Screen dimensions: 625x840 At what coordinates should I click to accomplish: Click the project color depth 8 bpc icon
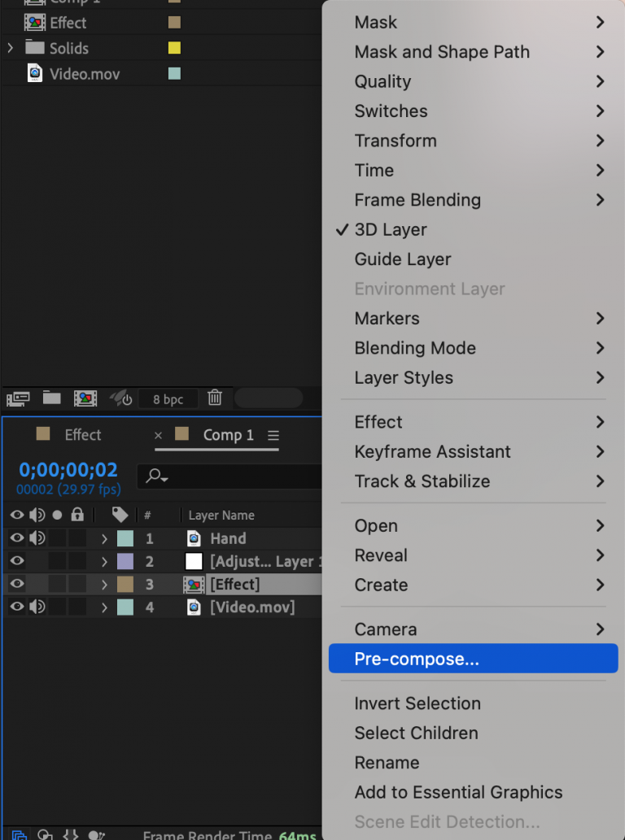[x=168, y=398]
